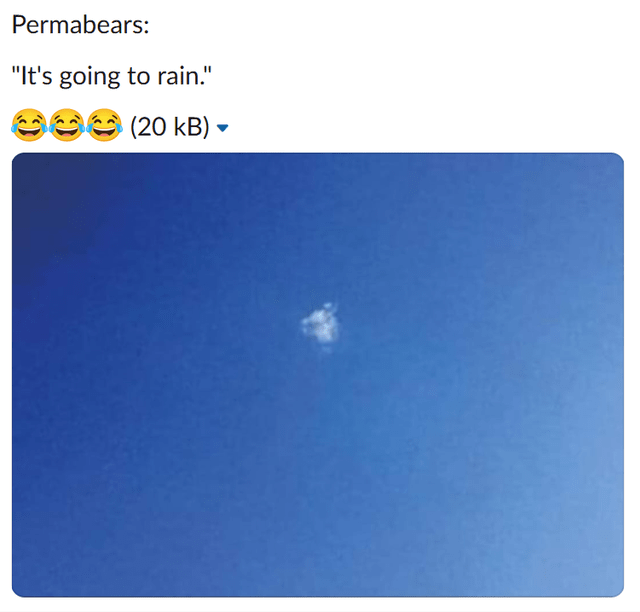Select the middle tears-of-joy emoji
The height and width of the screenshot is (612, 640).
(x=67, y=125)
